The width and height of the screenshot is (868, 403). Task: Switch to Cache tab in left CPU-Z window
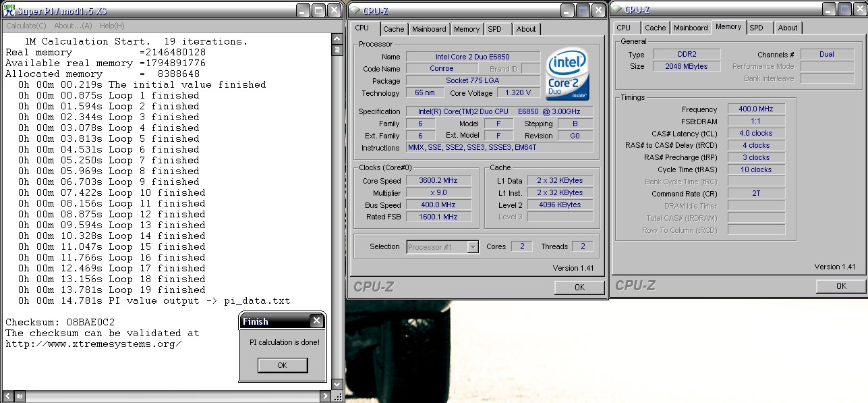coord(394,29)
